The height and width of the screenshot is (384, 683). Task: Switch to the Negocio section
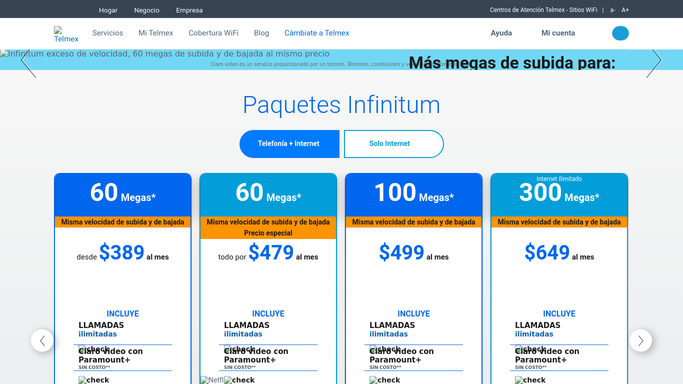pyautogui.click(x=146, y=10)
